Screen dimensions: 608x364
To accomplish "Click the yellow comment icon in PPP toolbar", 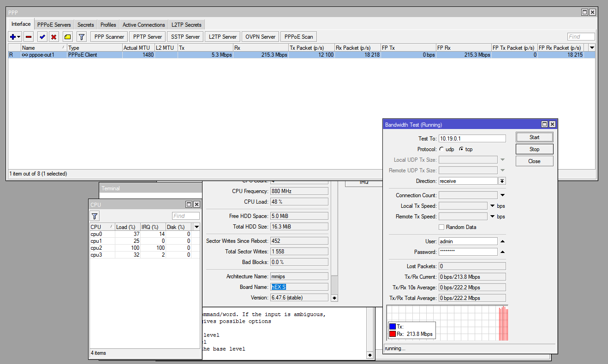I will (67, 37).
